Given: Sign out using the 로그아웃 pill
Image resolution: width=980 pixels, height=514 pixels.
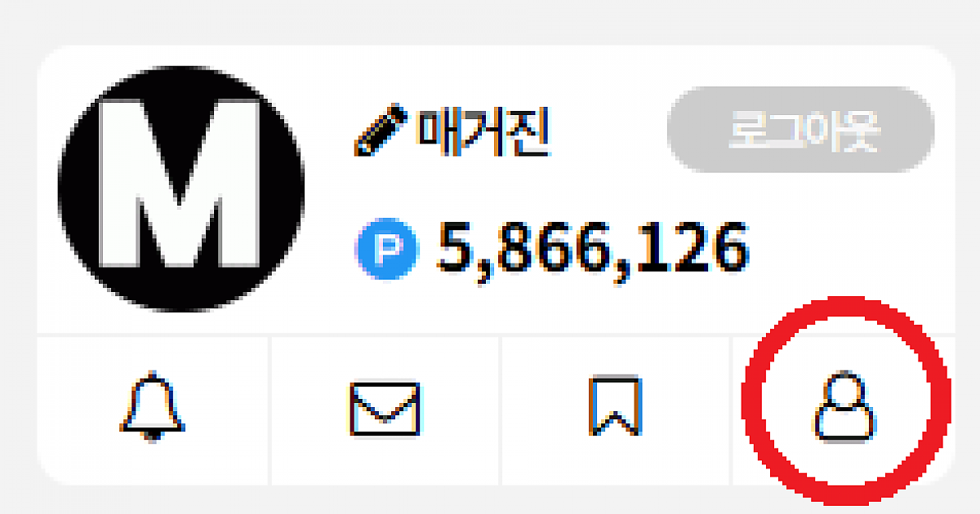Looking at the screenshot, I should point(800,129).
